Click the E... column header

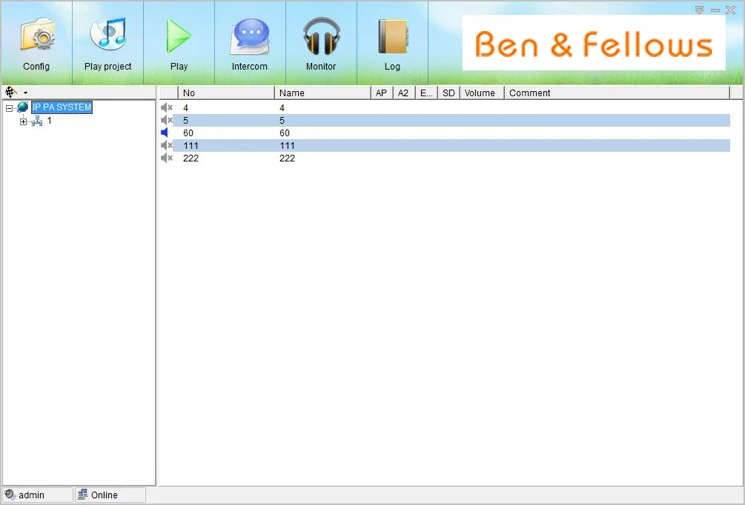point(426,93)
